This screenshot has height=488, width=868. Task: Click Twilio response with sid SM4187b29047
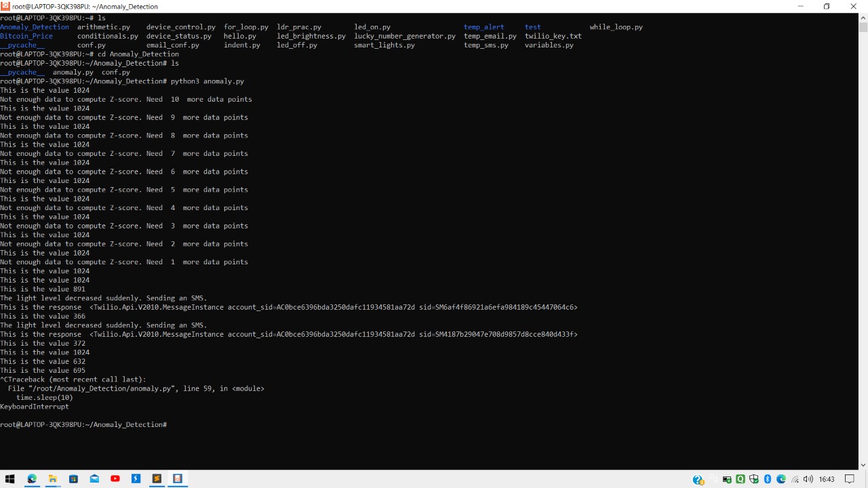(289, 335)
